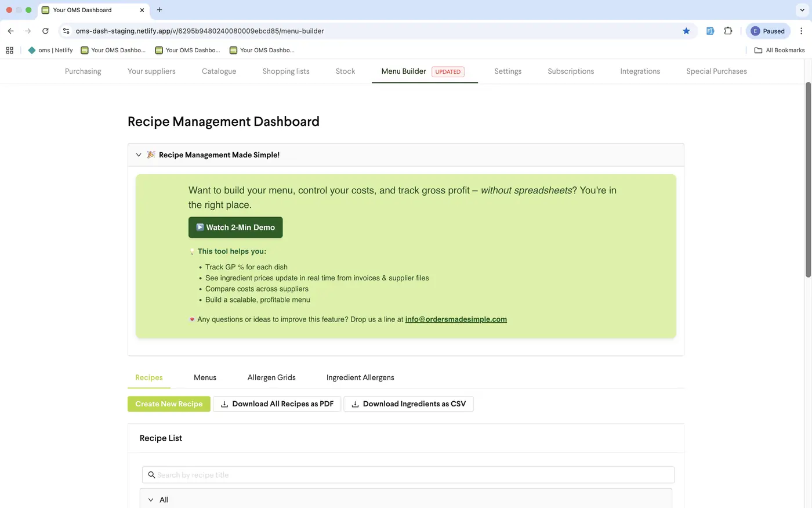
Task: Open the Allergen Grids sub-tab
Action: point(271,377)
